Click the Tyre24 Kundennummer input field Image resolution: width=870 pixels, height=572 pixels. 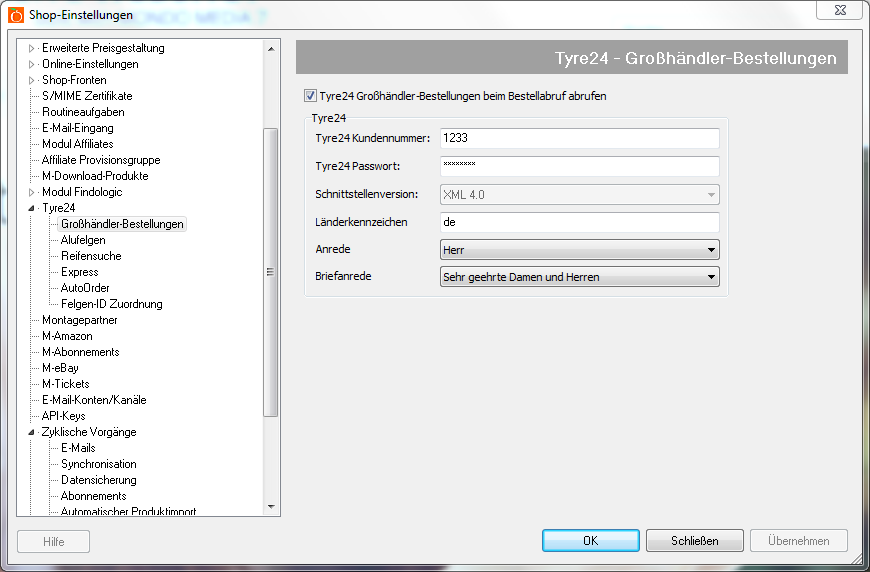(580, 139)
